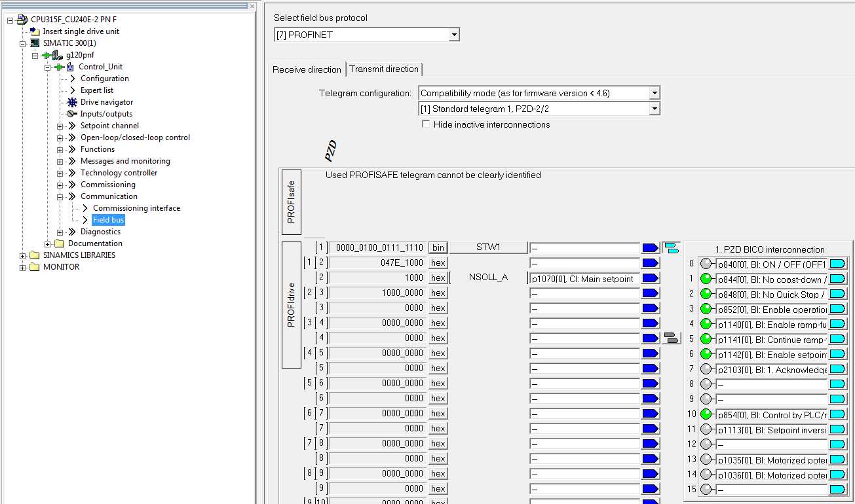Click the Documentation folder icon
855x504 pixels.
coord(60,243)
